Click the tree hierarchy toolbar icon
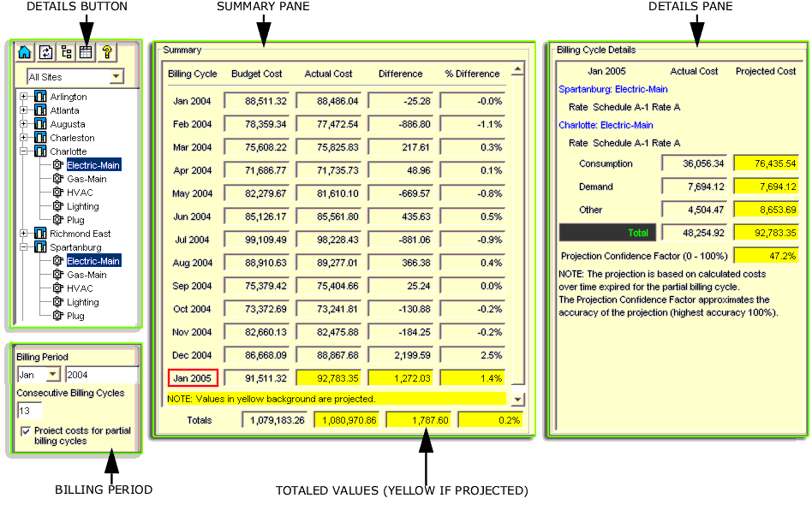Screen dimensions: 812x510 point(66,52)
